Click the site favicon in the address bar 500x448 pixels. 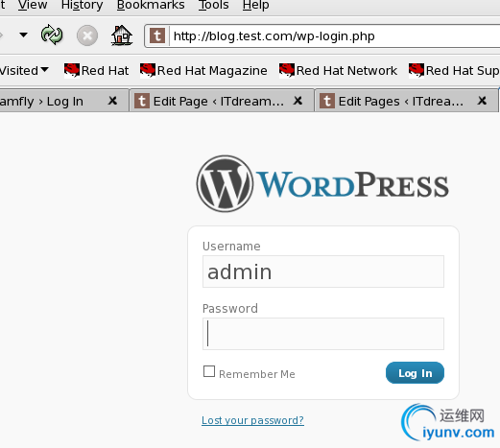click(x=157, y=35)
